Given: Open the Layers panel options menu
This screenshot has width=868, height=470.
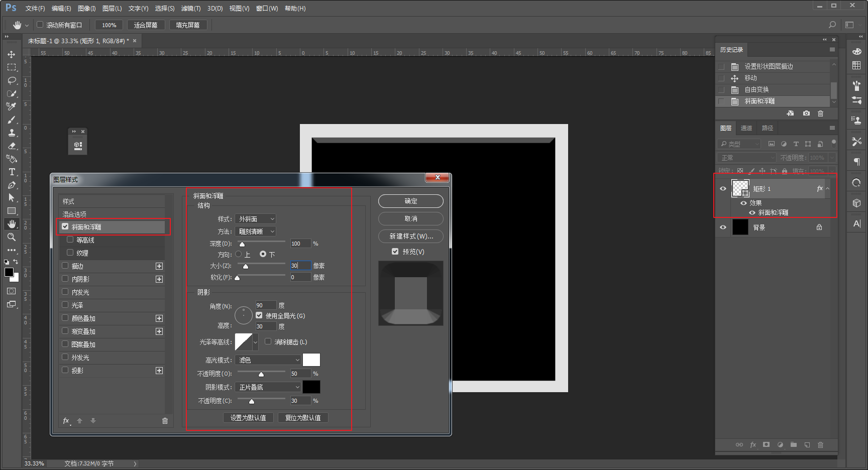Looking at the screenshot, I should (x=832, y=128).
